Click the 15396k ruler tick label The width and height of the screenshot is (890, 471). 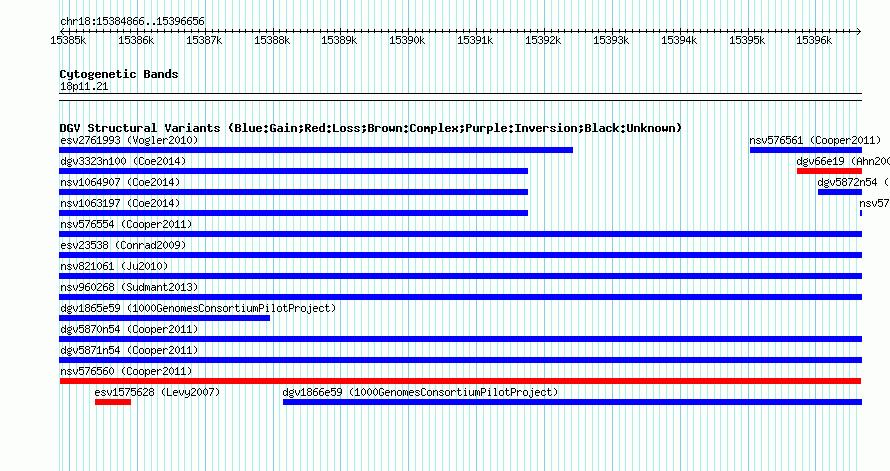coord(814,40)
